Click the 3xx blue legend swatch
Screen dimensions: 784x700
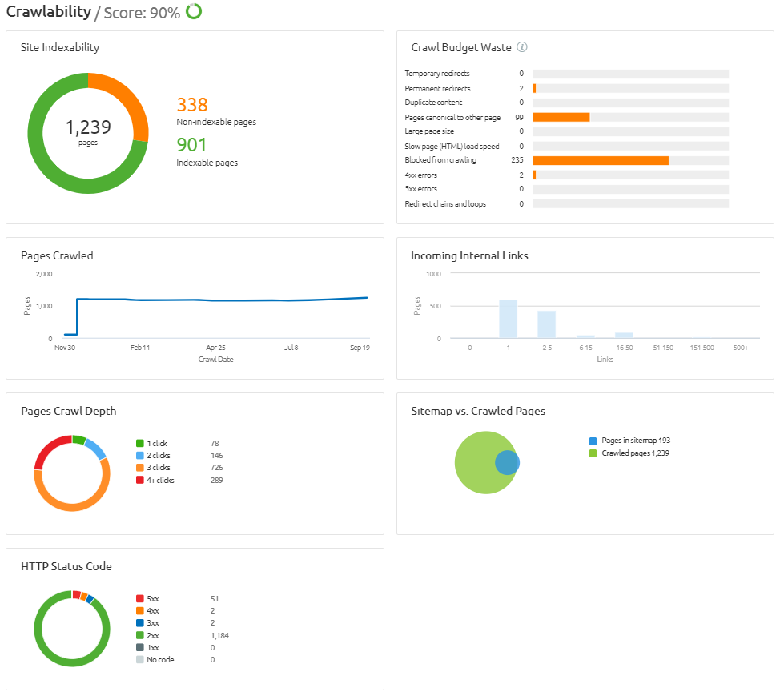(140, 623)
